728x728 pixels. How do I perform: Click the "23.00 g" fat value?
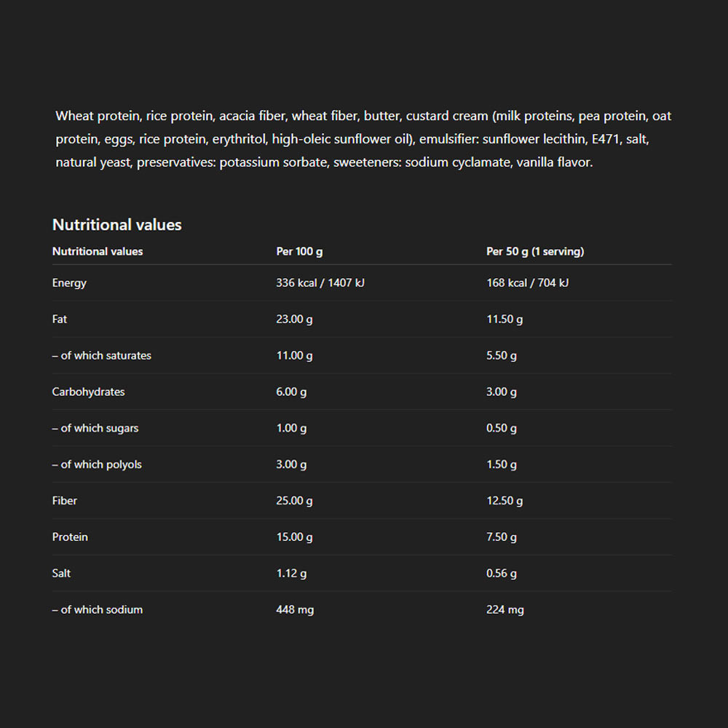coord(294,320)
